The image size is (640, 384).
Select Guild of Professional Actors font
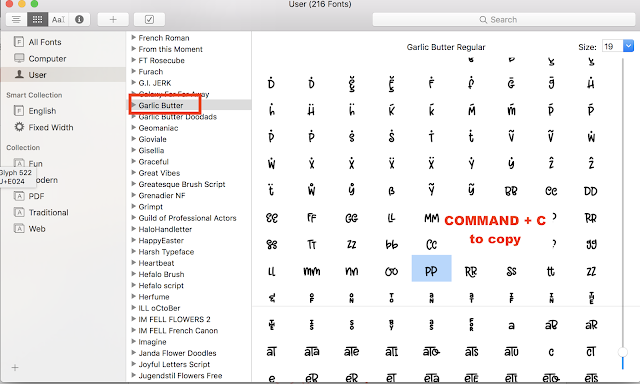tap(187, 218)
